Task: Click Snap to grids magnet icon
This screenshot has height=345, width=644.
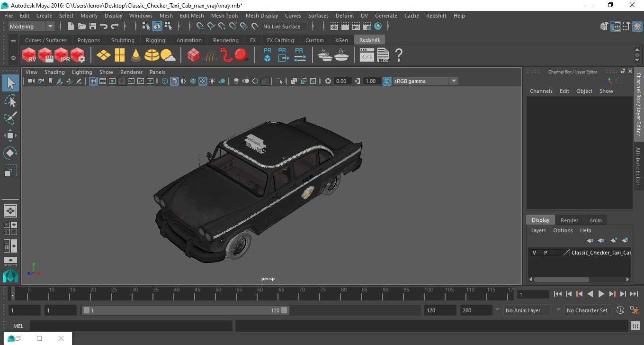Action: 200,27
